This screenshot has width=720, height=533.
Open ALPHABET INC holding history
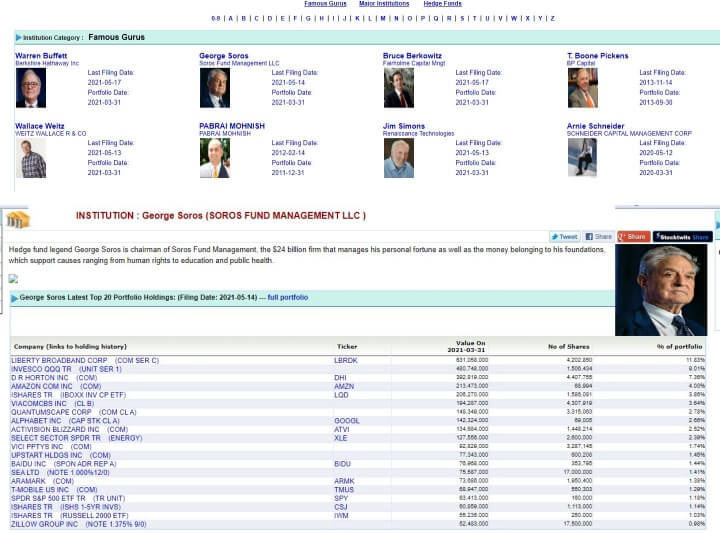[x=65, y=421]
